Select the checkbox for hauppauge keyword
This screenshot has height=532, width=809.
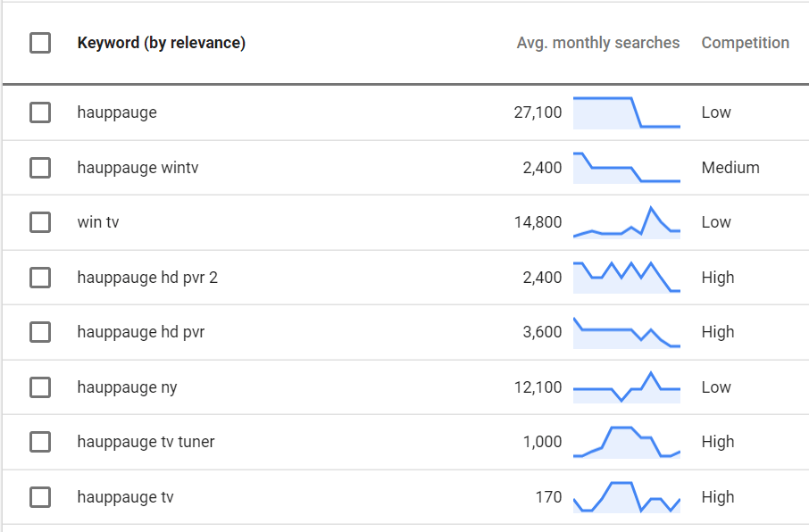(40, 112)
